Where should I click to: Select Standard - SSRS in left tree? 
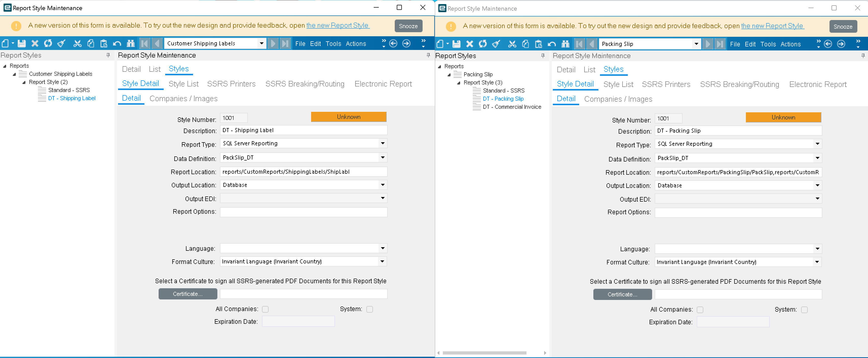point(69,90)
